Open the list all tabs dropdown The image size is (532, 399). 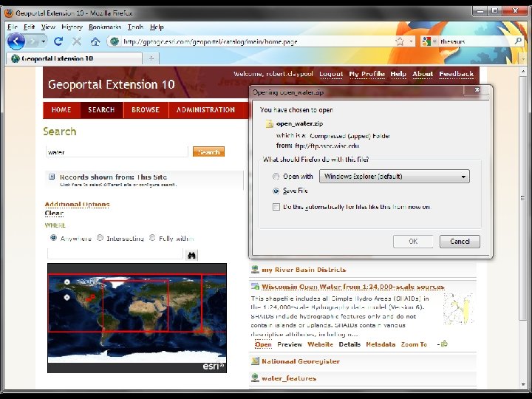523,59
